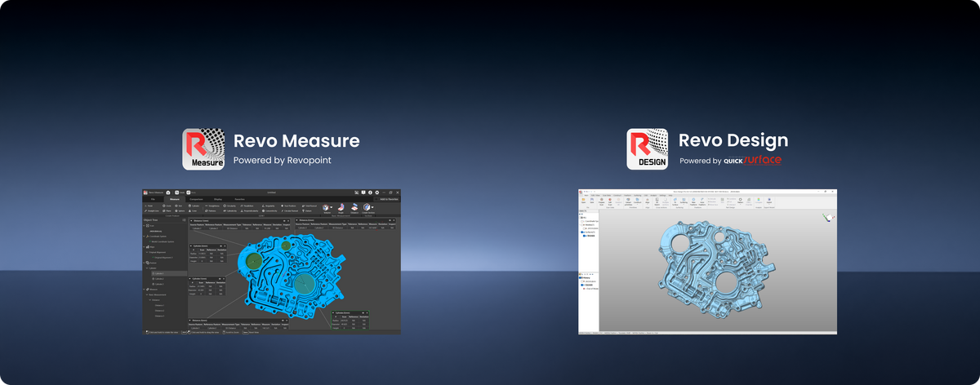Click the Distance measurement icon in Revo Measure
Image resolution: width=980 pixels, height=385 pixels.
tap(354, 207)
